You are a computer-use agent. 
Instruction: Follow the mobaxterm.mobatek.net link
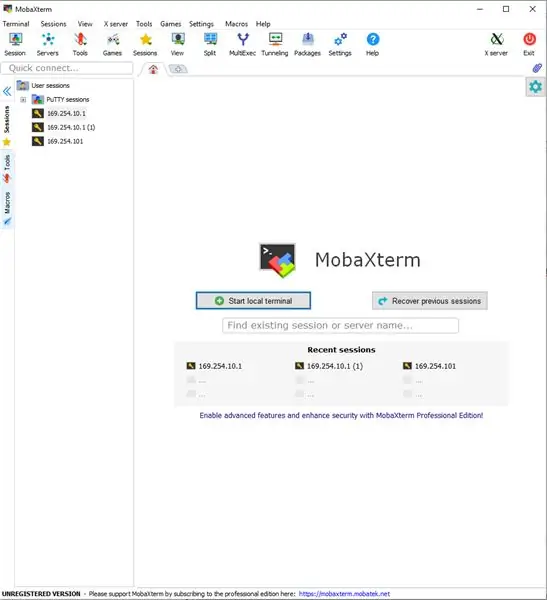(344, 593)
